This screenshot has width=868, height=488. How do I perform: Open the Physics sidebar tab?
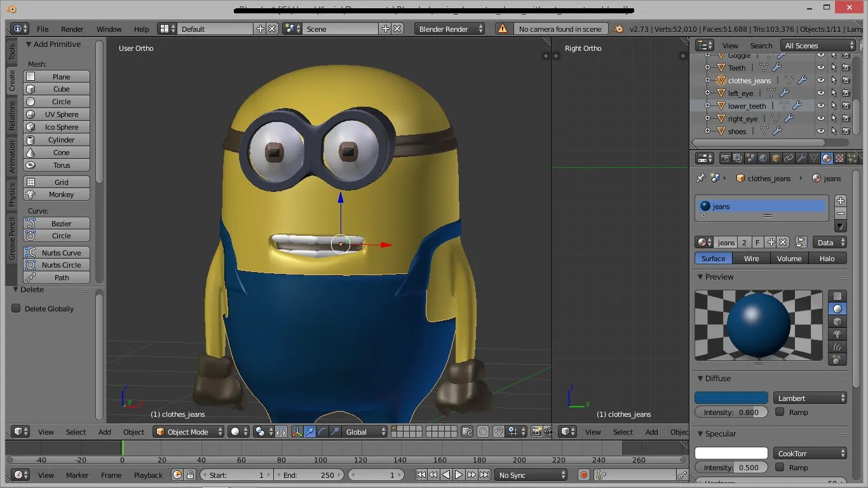pos(11,194)
